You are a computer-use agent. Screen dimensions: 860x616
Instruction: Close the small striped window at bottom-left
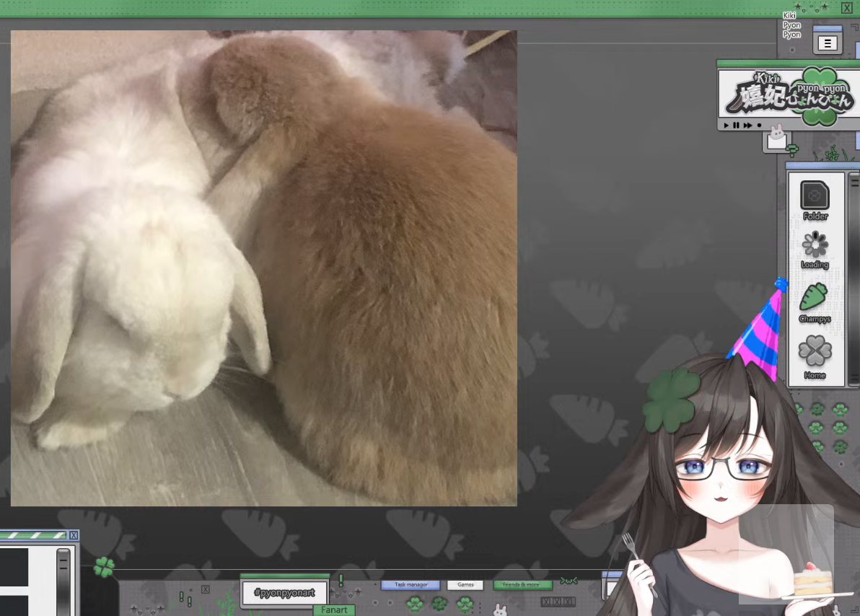[74, 535]
